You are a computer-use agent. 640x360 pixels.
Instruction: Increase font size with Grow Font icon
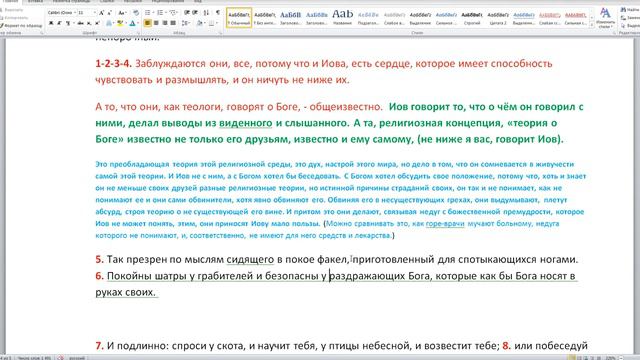click(101, 13)
